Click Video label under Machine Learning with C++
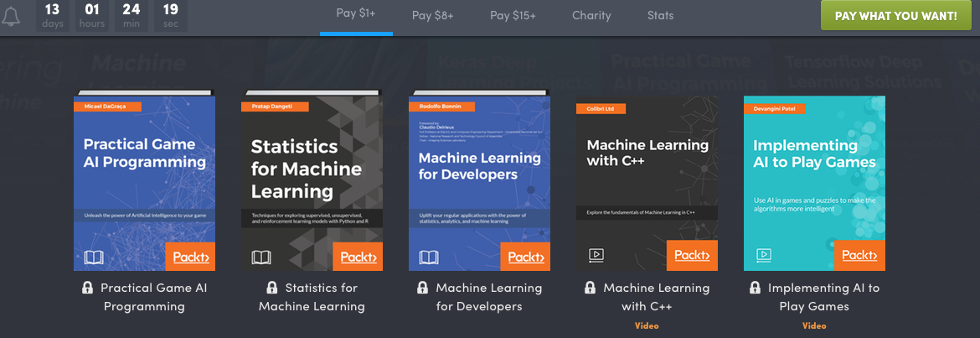980x338 pixels. click(x=647, y=325)
